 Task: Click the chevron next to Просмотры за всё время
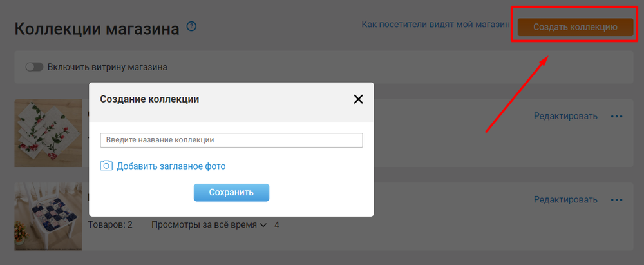tap(263, 225)
